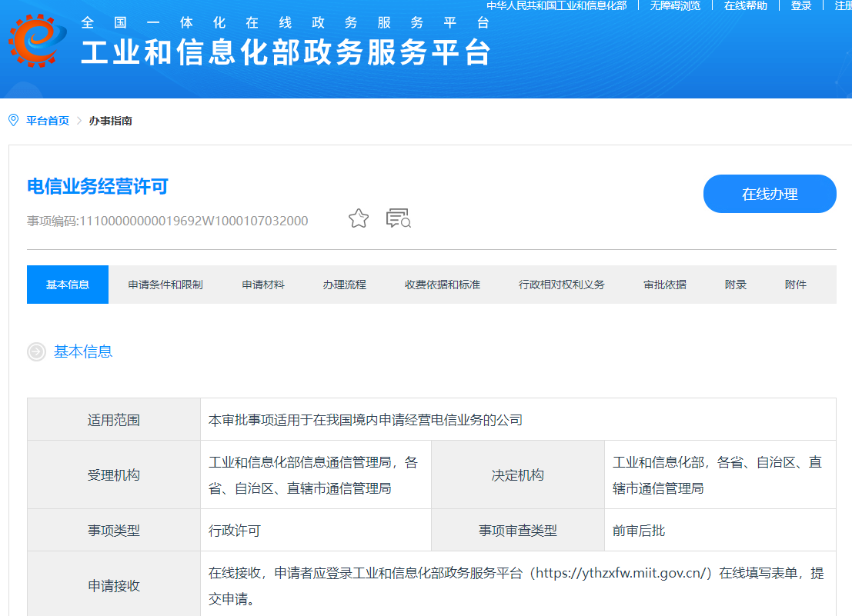Open the comment search icon
The image size is (852, 616).
398,218
